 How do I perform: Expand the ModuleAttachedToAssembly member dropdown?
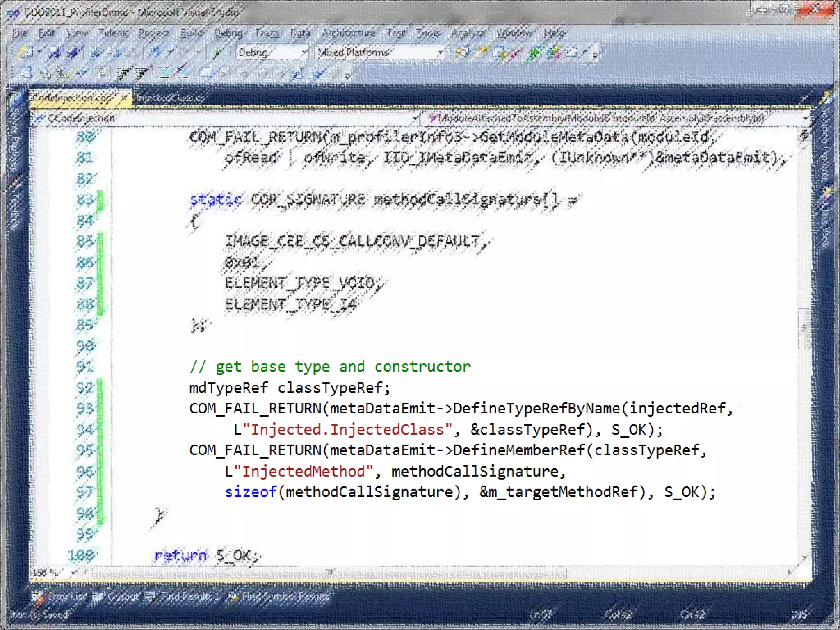click(x=805, y=119)
